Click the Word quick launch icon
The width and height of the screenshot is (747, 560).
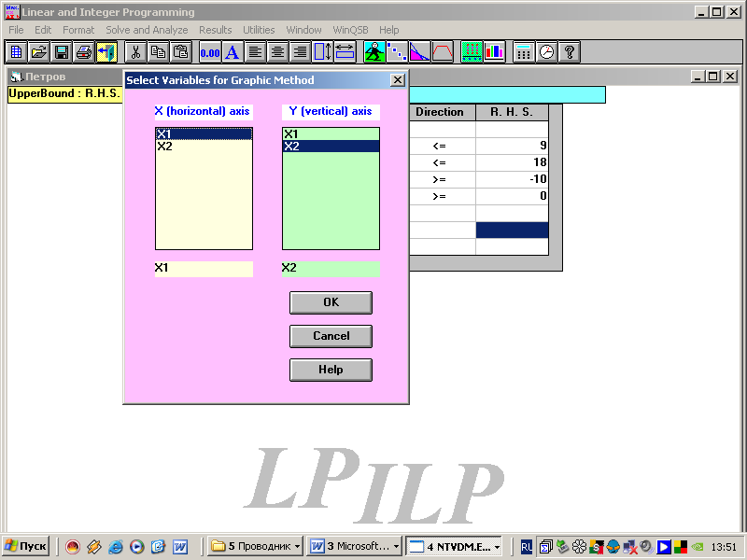coord(179,547)
